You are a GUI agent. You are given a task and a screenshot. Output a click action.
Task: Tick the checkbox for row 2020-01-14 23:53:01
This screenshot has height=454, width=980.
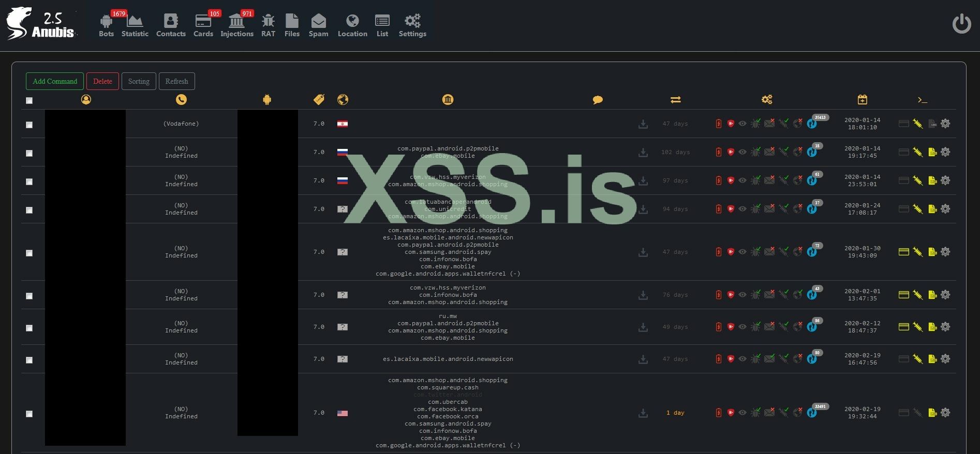(29, 181)
